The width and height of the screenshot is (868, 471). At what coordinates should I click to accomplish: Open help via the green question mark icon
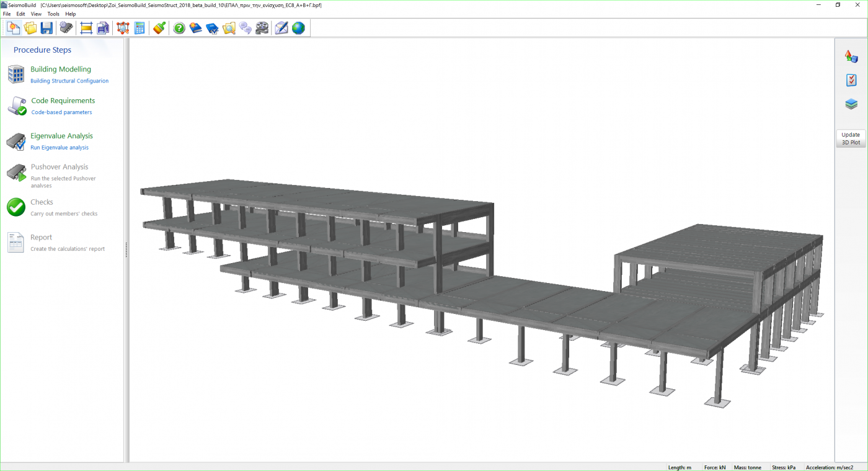(179, 28)
